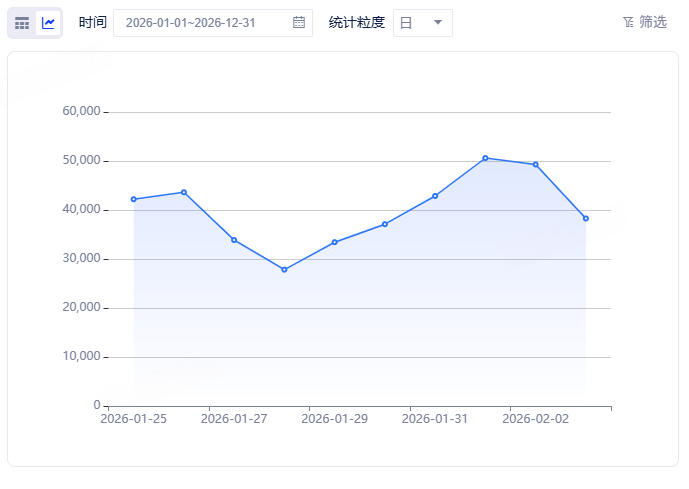
Task: Click the 时间 label
Action: 93,22
